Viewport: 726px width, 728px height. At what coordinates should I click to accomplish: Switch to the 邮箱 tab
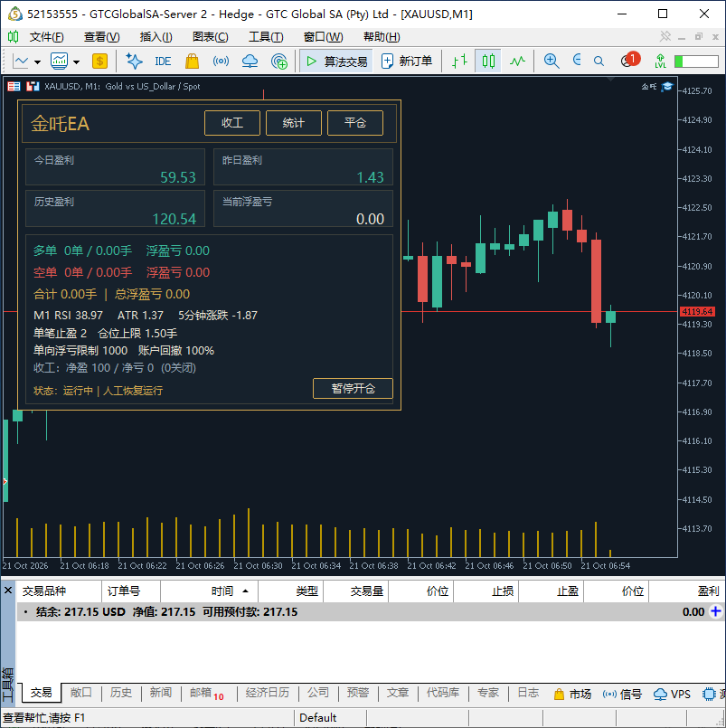(x=206, y=693)
